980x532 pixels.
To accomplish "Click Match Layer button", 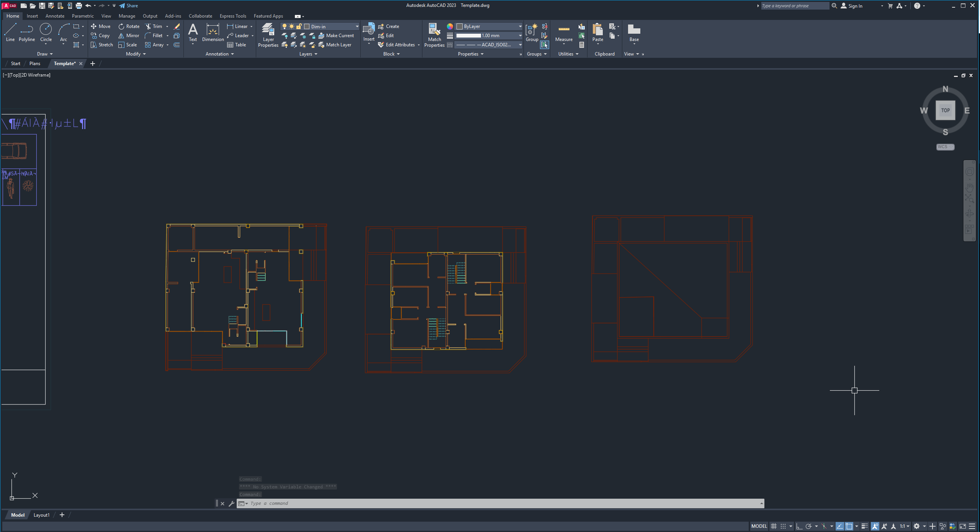I will (335, 45).
